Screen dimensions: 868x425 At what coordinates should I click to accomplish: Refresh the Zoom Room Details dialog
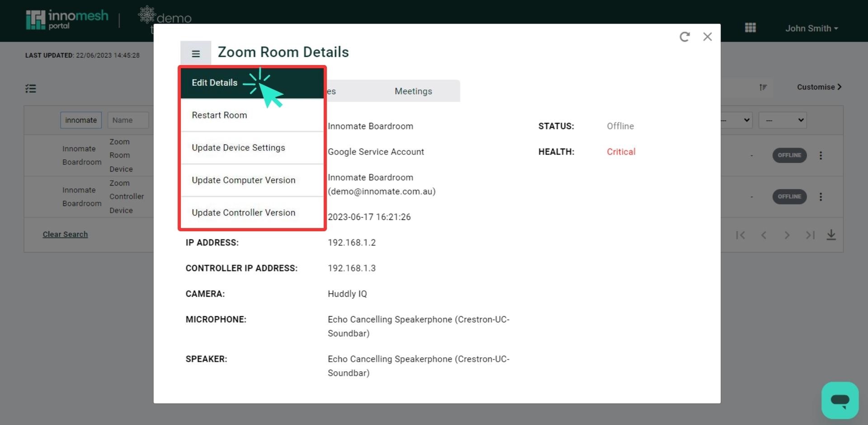pyautogui.click(x=684, y=37)
